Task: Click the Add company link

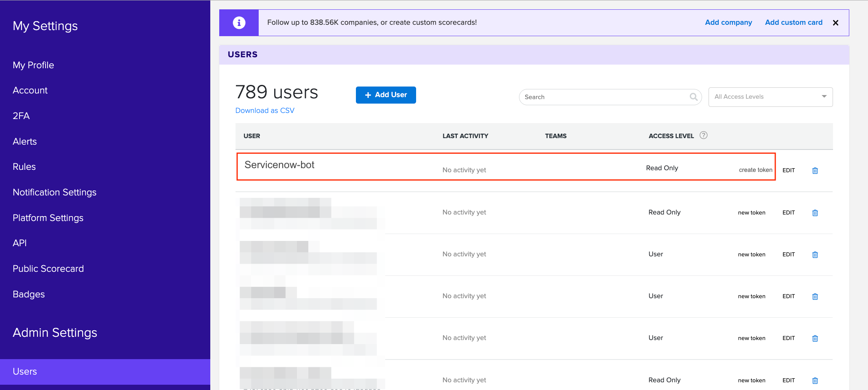Action: 728,22
